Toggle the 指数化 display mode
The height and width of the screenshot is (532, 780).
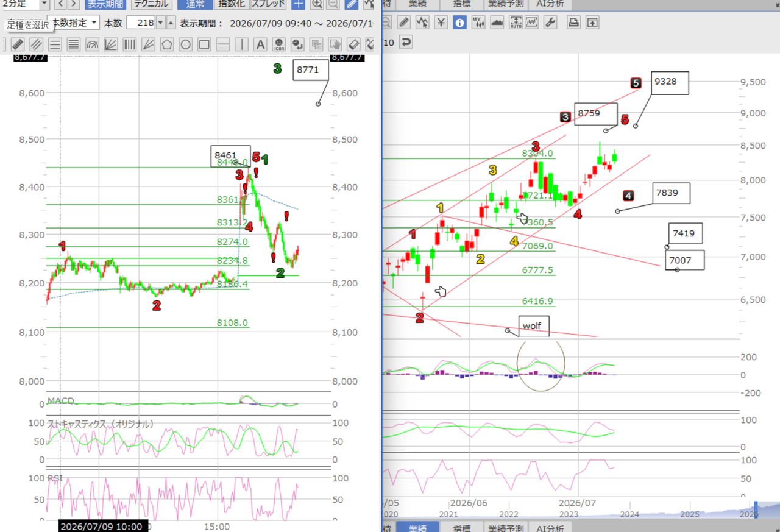232,4
